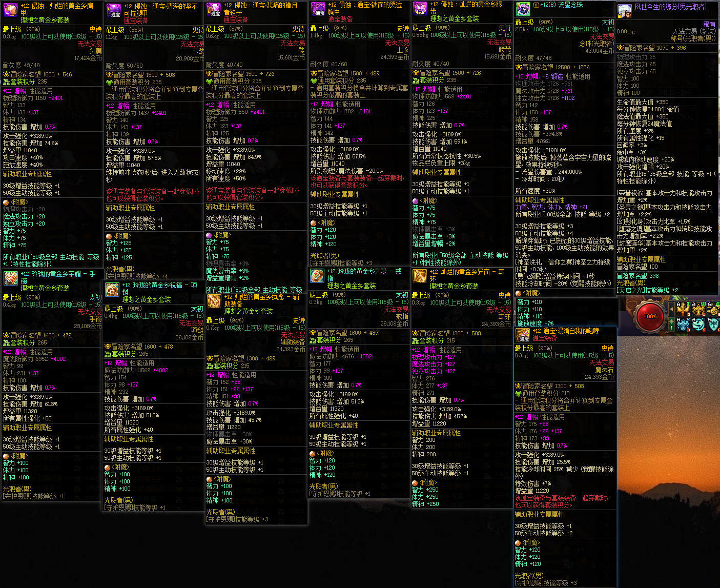This screenshot has height=588, width=720.
Task: Select the 夙世今生的缘分 title icon
Action: click(x=625, y=11)
